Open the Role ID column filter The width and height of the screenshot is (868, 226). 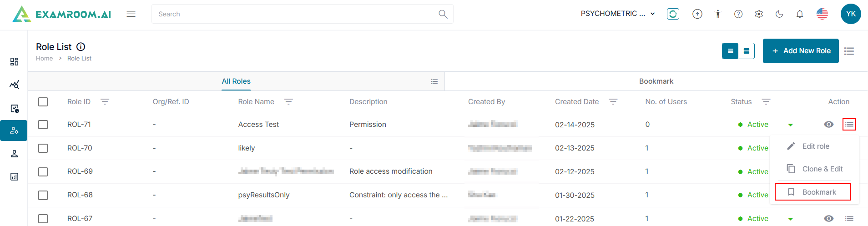click(x=105, y=102)
